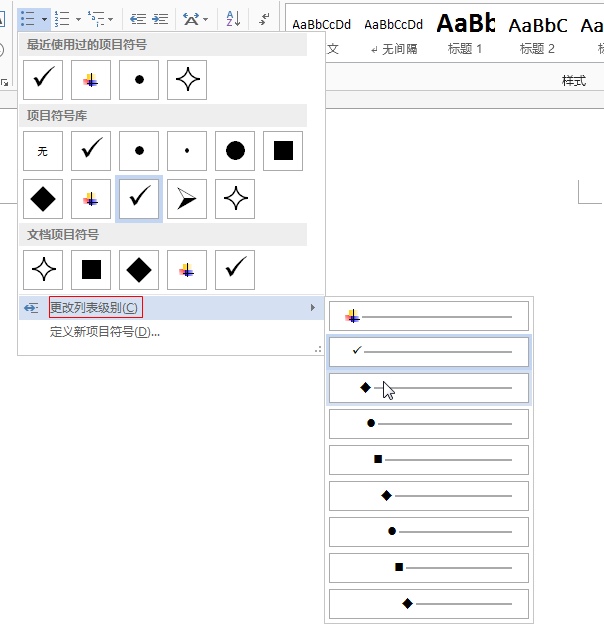Choose large filled circle bullet
The width and height of the screenshot is (604, 643).
[x=235, y=151]
